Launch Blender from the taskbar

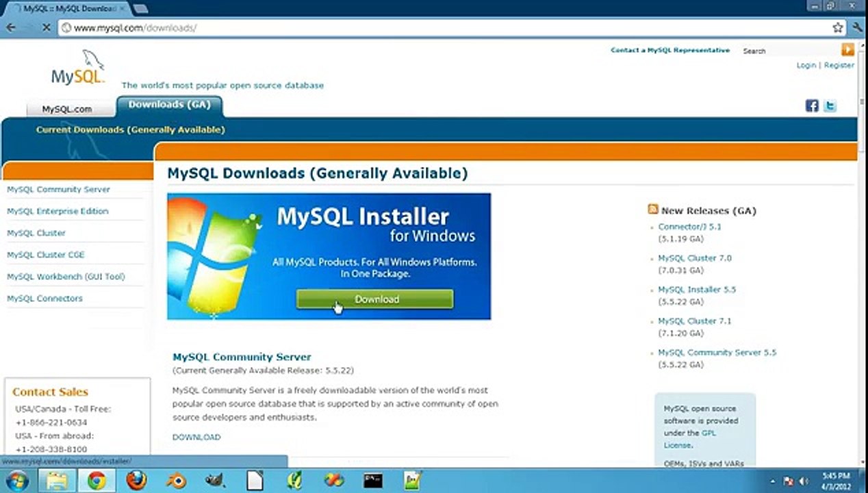click(x=176, y=481)
